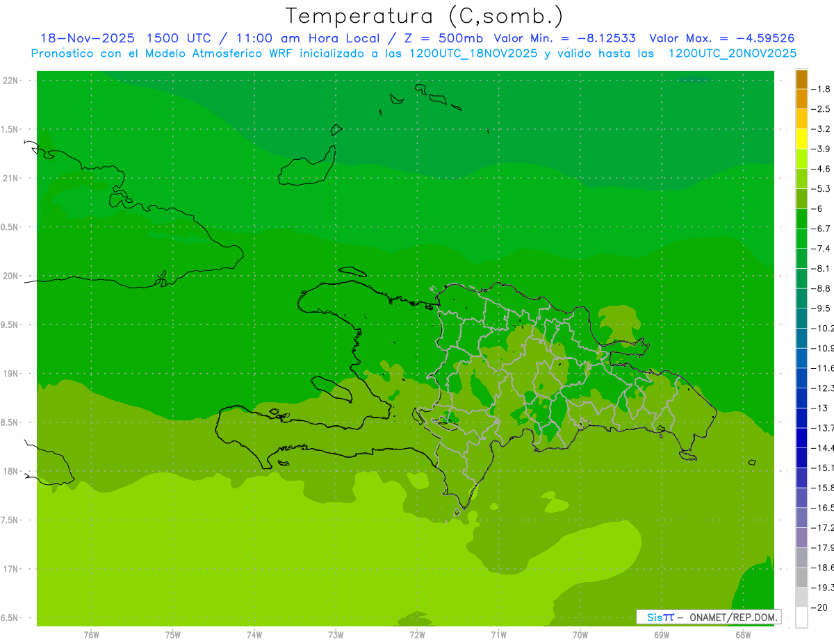Click the "22N" latitude axis label
Image resolution: width=834 pixels, height=644 pixels.
[11, 81]
